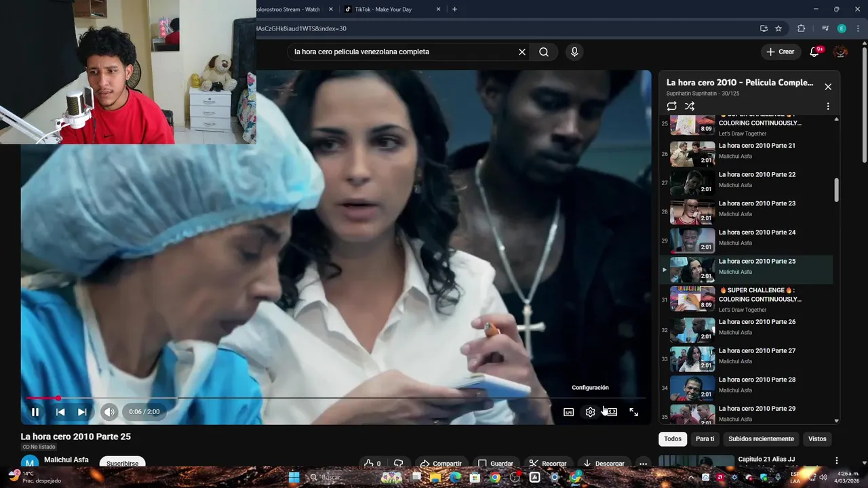The width and height of the screenshot is (868, 488).
Task: Select La hora cero 2010 Parte 28
Action: (746, 388)
